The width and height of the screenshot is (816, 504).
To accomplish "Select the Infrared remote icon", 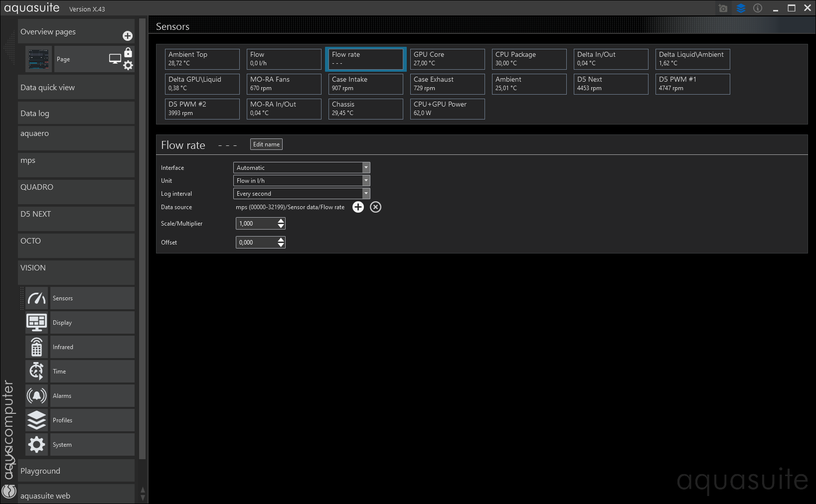I will [37, 347].
